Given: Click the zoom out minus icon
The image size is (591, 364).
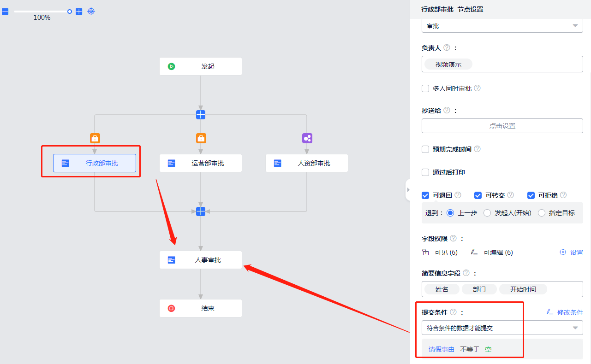Looking at the screenshot, I should point(5,12).
